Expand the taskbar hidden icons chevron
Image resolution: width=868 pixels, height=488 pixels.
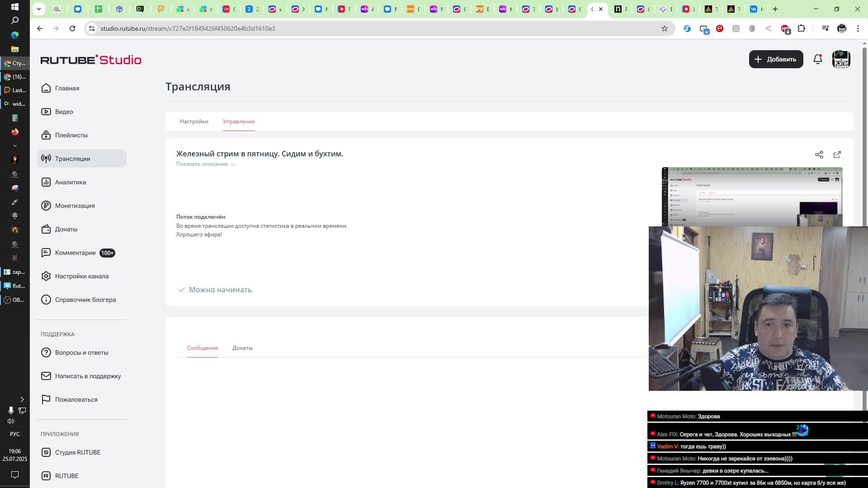coord(22,399)
